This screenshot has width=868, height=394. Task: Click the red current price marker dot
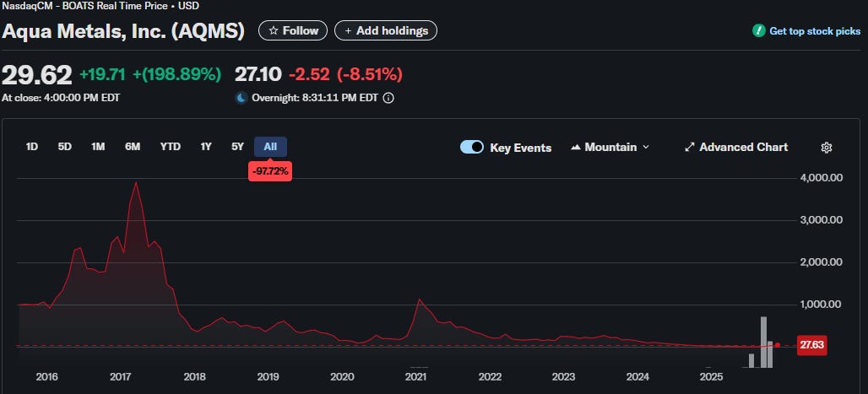[x=777, y=345]
